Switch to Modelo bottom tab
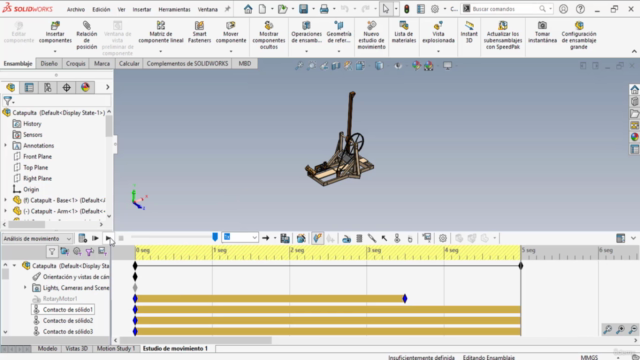This screenshot has height=360, width=640. (47, 349)
